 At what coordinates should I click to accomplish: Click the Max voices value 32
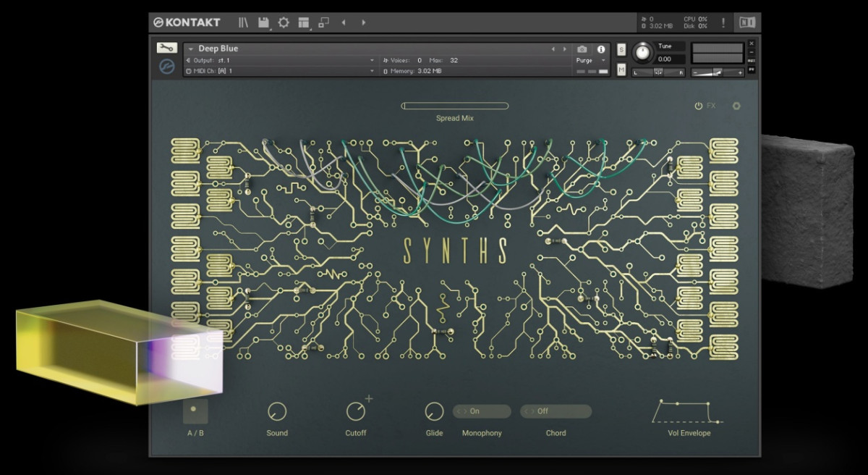click(454, 60)
